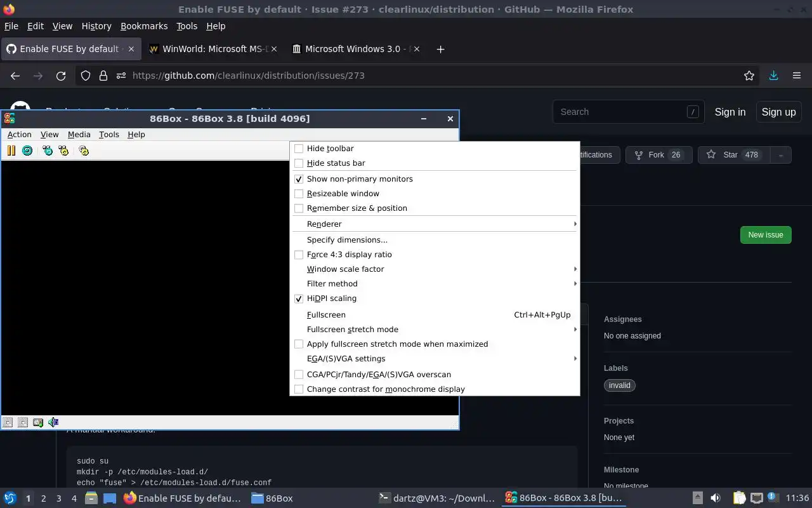Screen dimensions: 812x508
Task: Click the network card status bar icon
Action: (x=38, y=422)
